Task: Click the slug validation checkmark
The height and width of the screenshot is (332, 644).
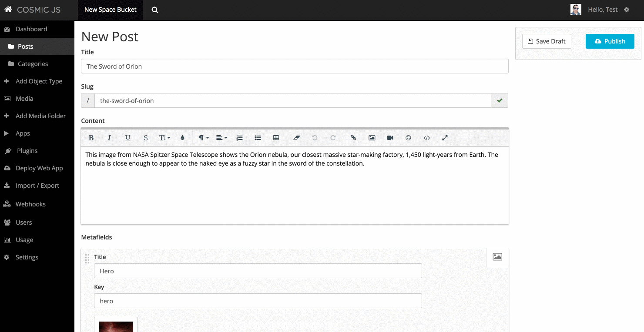Action: [500, 100]
